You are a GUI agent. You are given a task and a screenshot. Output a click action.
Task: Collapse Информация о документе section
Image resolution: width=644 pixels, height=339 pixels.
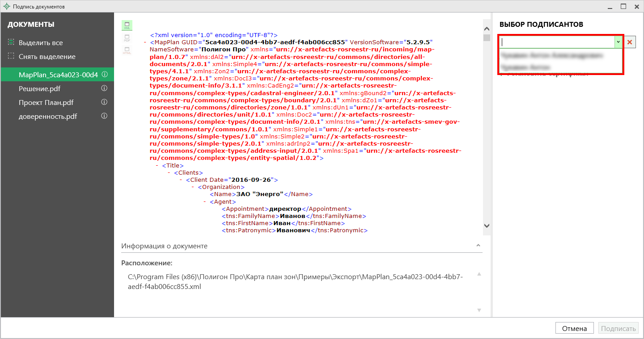pos(478,246)
